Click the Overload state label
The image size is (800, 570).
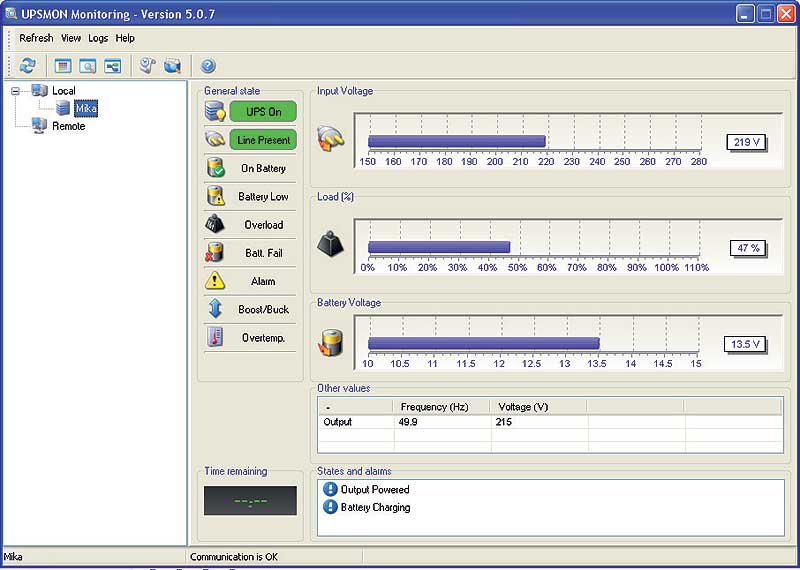(x=263, y=225)
